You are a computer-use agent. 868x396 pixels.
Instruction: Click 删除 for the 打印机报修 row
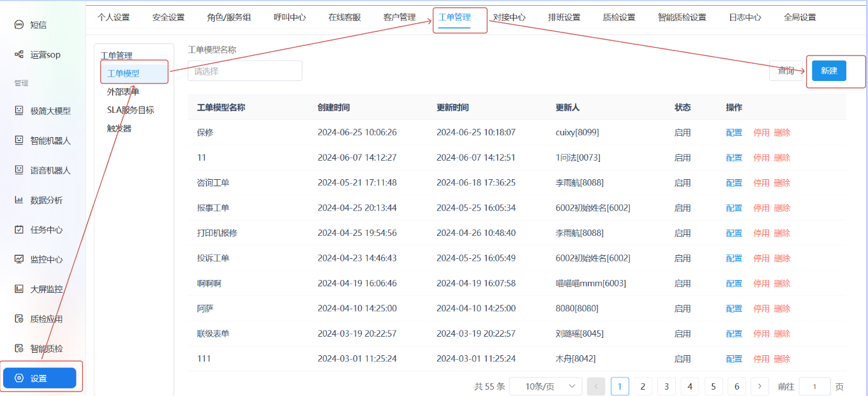[x=782, y=233]
